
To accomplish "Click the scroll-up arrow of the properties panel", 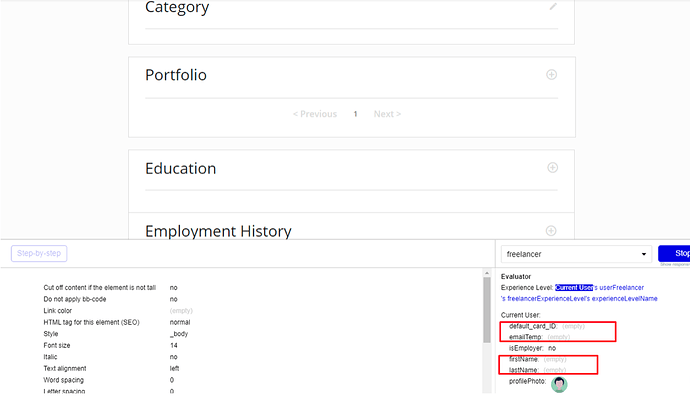I will [x=487, y=273].
